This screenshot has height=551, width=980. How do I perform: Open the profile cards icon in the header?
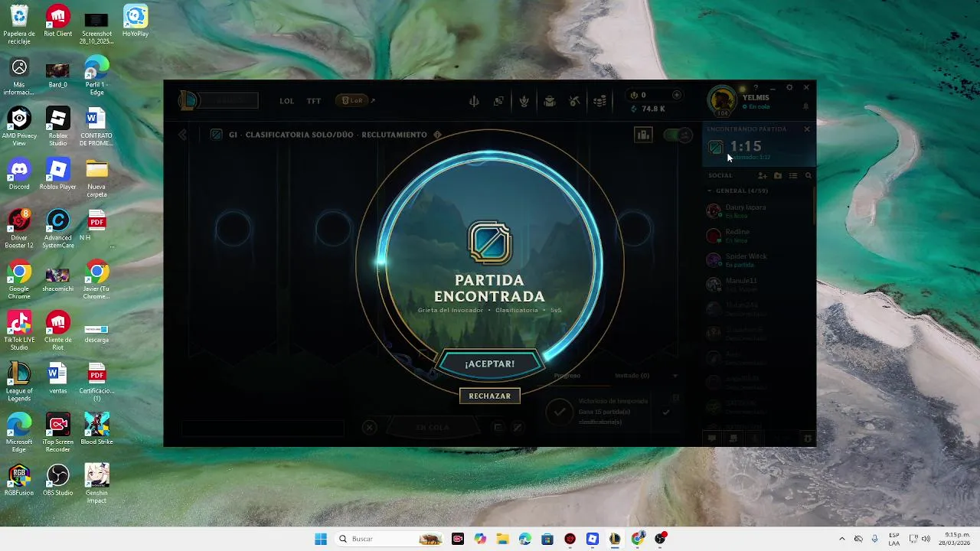point(498,101)
